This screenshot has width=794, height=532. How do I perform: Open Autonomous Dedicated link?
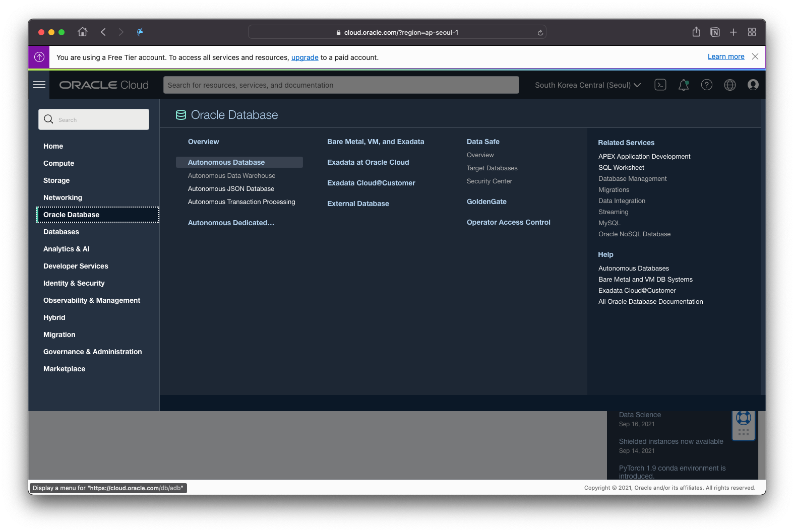pos(231,223)
